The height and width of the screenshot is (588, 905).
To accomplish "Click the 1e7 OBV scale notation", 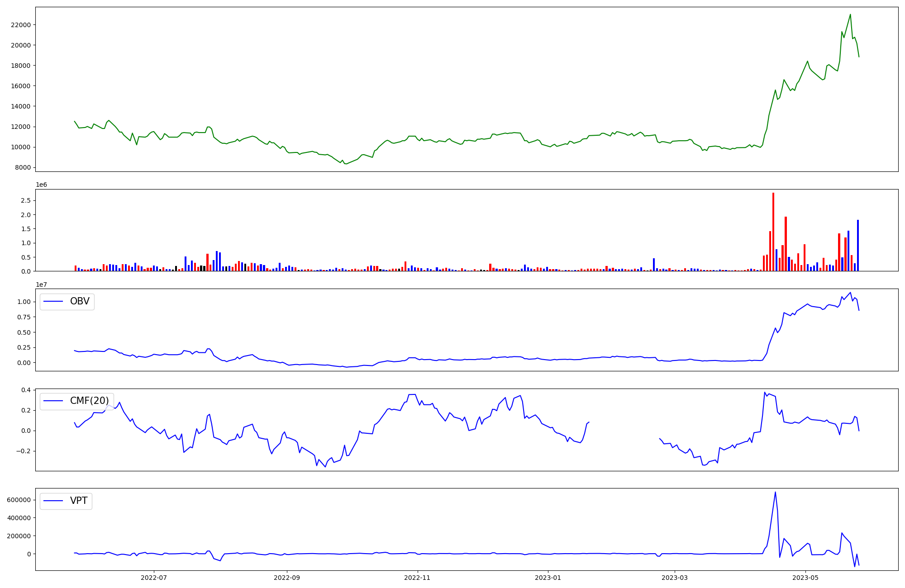I will coord(42,285).
